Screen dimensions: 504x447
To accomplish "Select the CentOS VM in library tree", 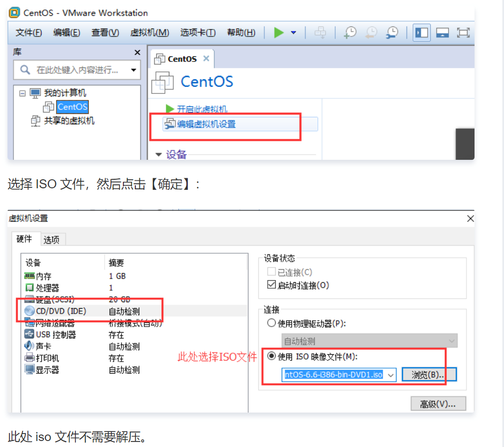I will pos(72,107).
